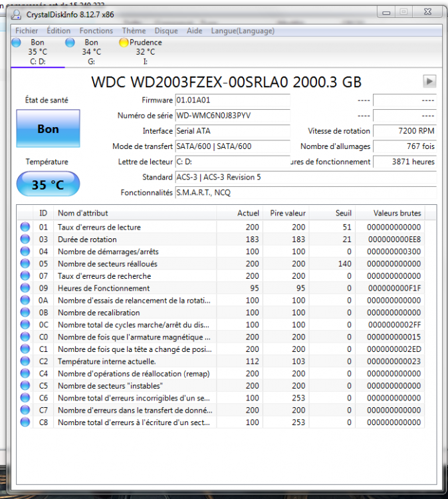Select the Heures de Fonctionnement row
Screen dimensions: 448x499
tap(221, 288)
